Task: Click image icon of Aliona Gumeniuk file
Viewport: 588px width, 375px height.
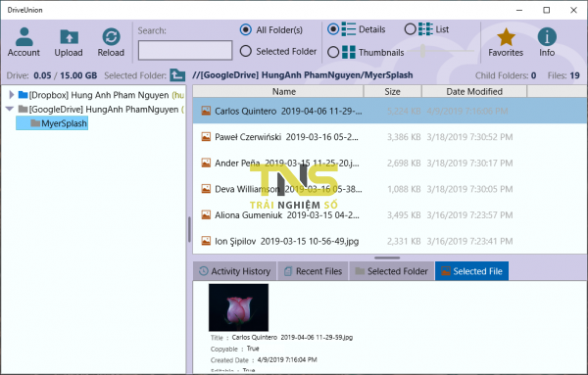Action: click(206, 214)
